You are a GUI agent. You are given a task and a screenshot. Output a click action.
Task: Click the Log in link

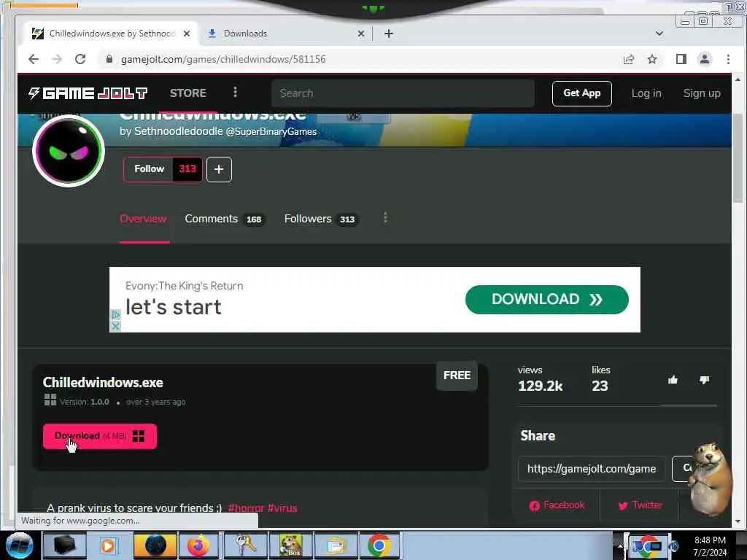pos(646,93)
